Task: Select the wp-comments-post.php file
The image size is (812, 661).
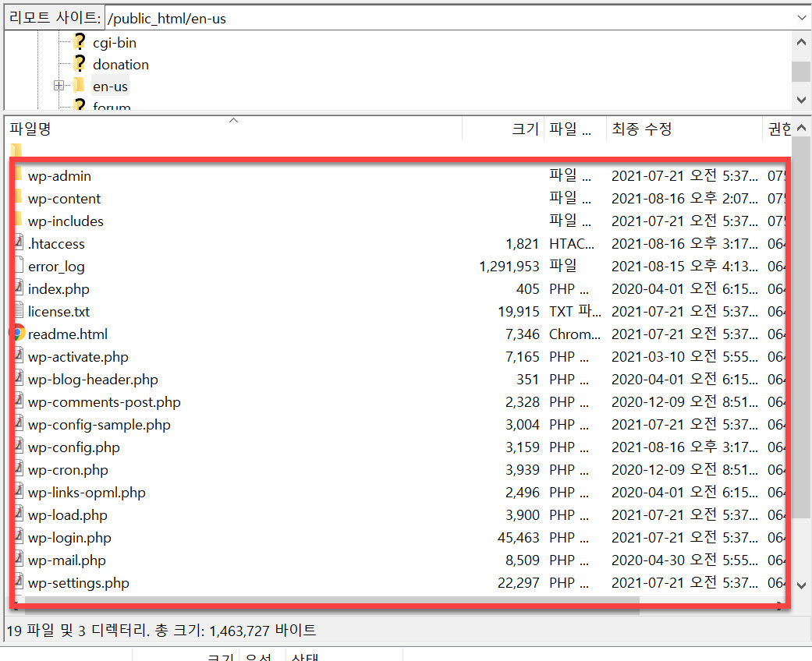Action: (104, 403)
